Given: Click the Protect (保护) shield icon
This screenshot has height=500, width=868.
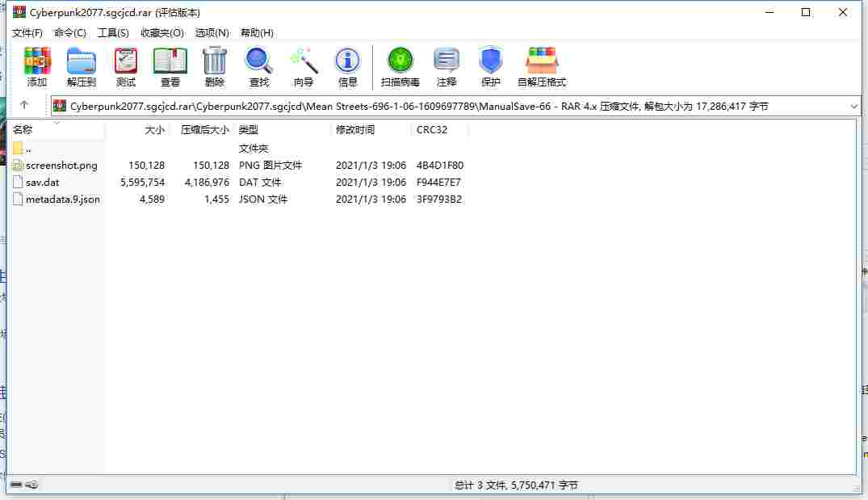Looking at the screenshot, I should (x=490, y=61).
